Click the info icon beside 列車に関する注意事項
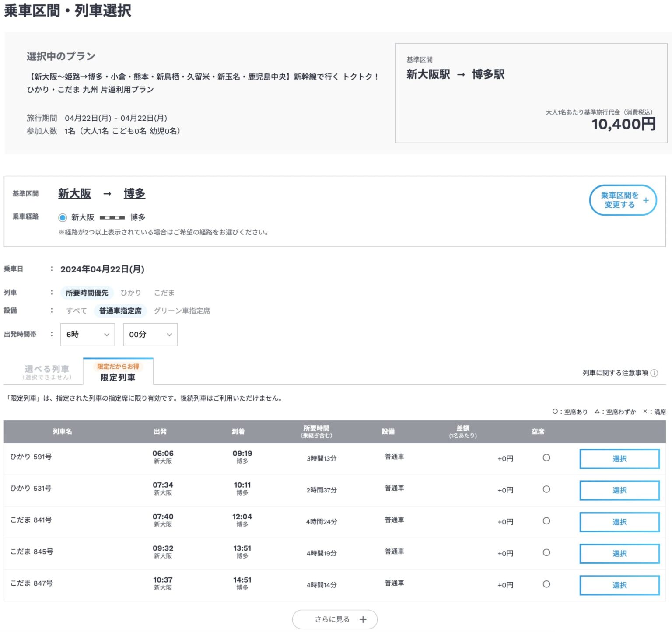 tap(654, 373)
